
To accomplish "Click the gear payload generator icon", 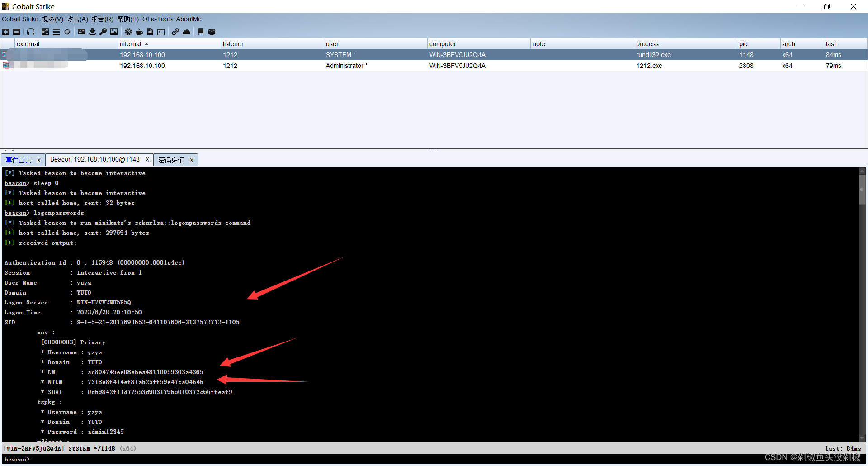I will click(128, 32).
